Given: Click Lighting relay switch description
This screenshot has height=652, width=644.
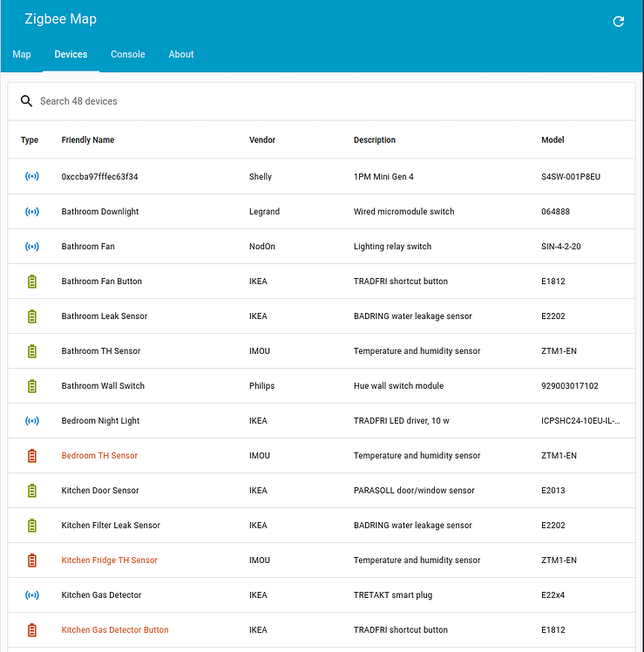Looking at the screenshot, I should point(392,246).
